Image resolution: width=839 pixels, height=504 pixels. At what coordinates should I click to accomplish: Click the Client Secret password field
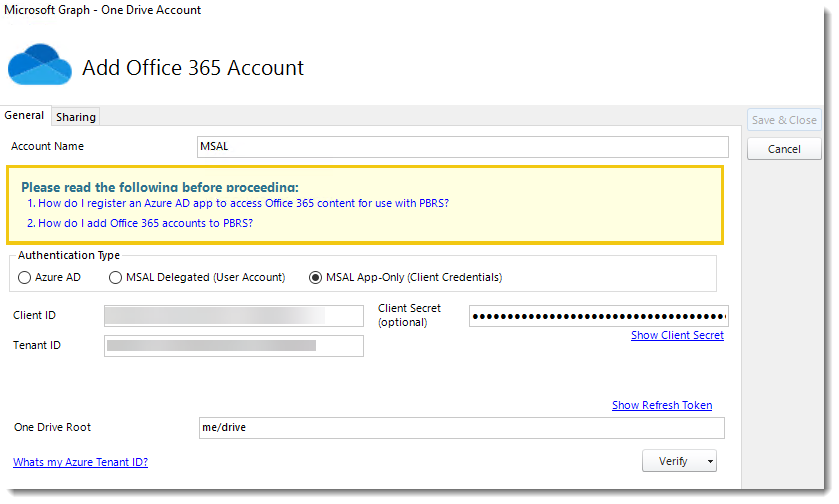click(598, 317)
